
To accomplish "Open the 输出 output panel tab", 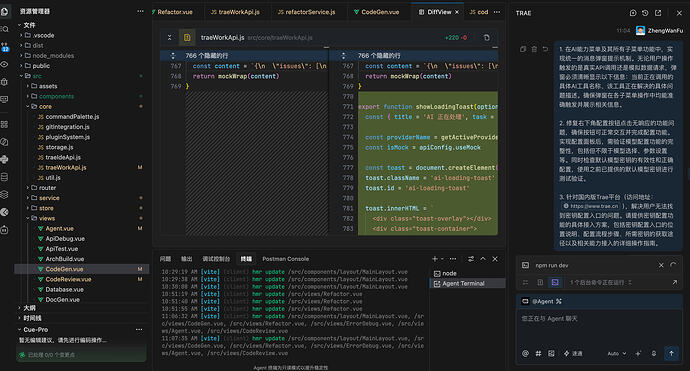I will (187, 259).
